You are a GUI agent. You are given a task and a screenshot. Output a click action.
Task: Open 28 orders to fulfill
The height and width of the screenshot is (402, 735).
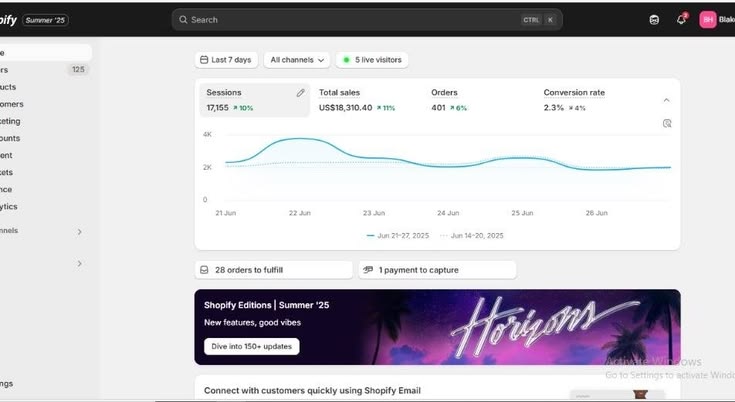pyautogui.click(x=273, y=270)
